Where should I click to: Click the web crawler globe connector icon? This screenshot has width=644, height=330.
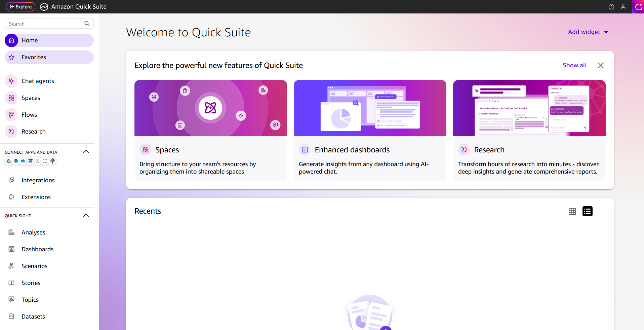(x=45, y=161)
